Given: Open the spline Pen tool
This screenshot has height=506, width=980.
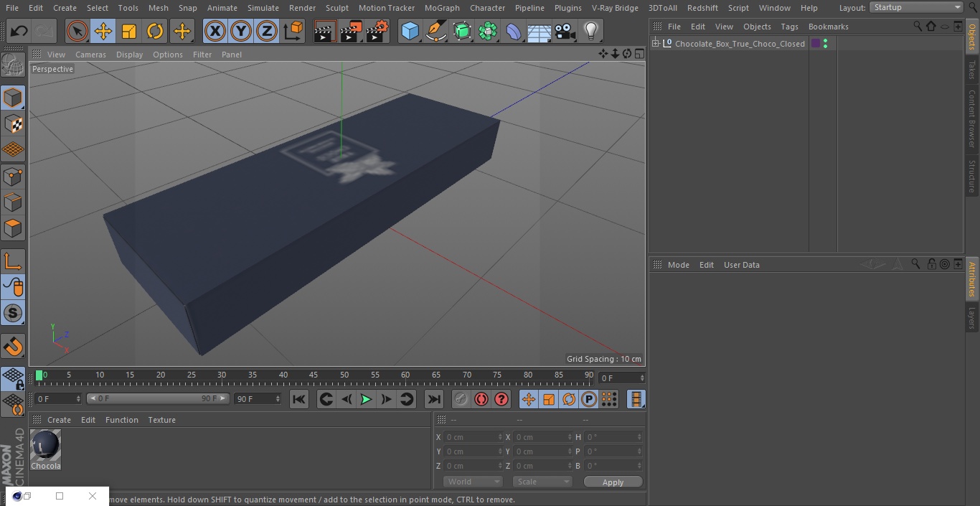Looking at the screenshot, I should click(435, 31).
